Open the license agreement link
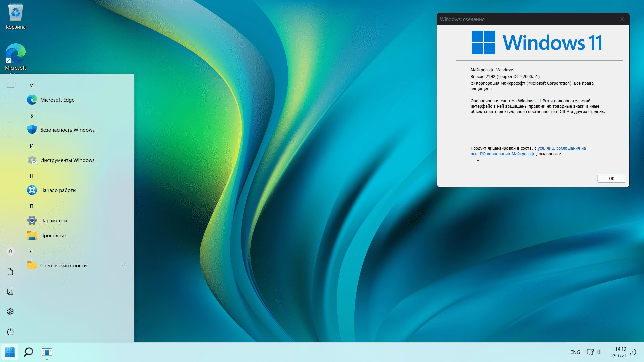The image size is (644, 362). [561, 148]
